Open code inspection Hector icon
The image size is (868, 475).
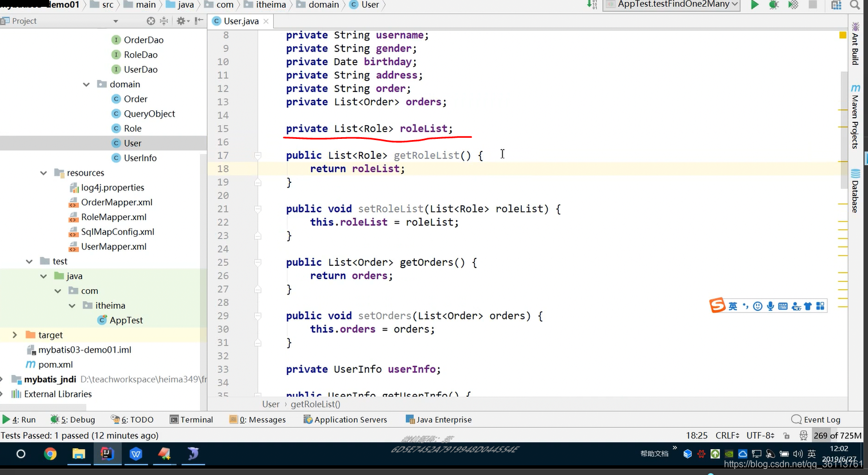click(803, 436)
